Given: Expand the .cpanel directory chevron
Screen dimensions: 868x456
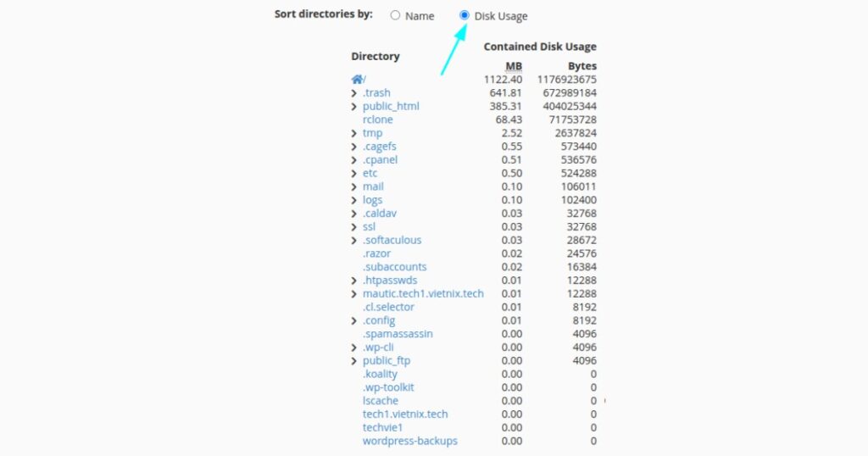Looking at the screenshot, I should (354, 159).
